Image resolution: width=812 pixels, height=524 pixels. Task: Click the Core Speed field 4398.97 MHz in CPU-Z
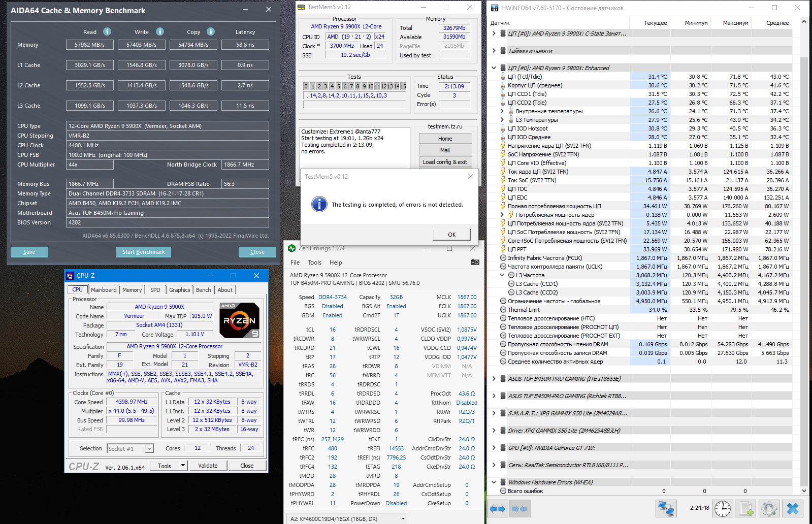(132, 402)
